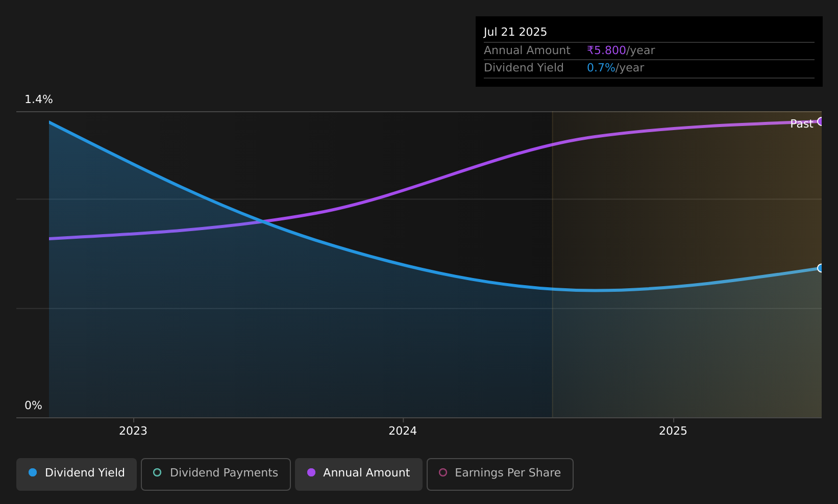The image size is (838, 504).
Task: Toggle the Annual Amount legend series
Action: point(359,474)
